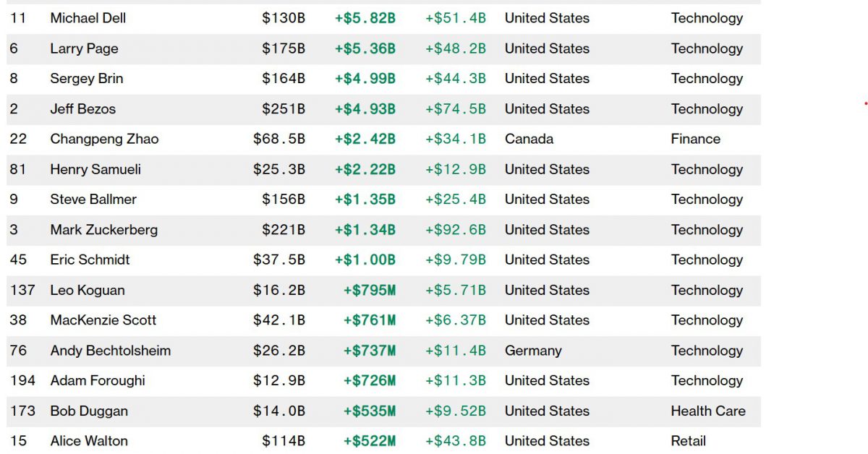Open the Jeff Bezos profile
This screenshot has width=868, height=454.
point(82,109)
